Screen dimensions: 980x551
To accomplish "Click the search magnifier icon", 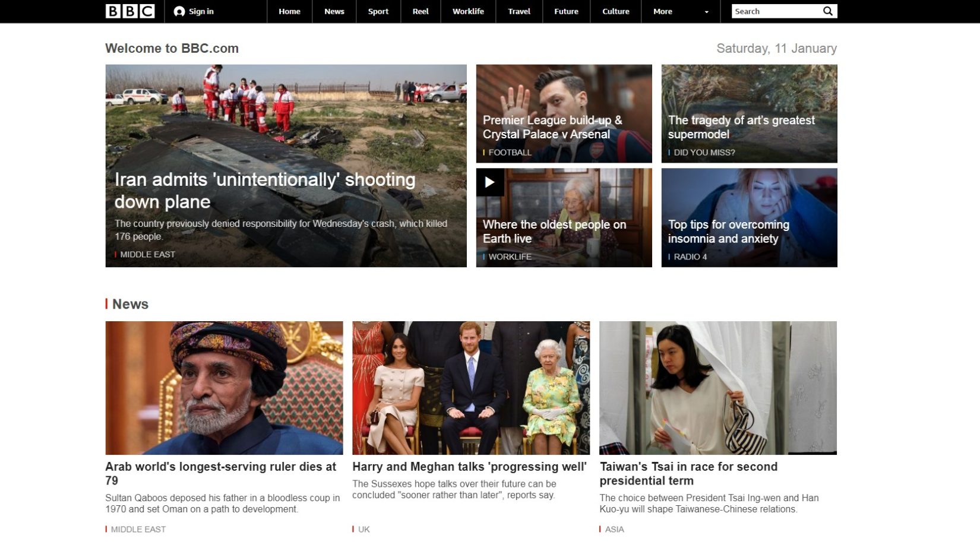I will tap(828, 11).
